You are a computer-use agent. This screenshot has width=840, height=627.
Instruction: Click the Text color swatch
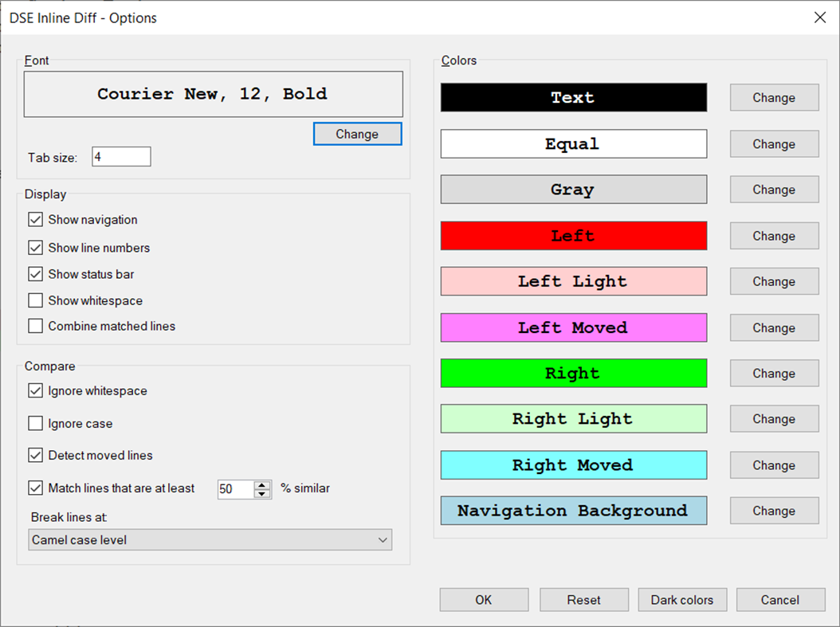573,97
